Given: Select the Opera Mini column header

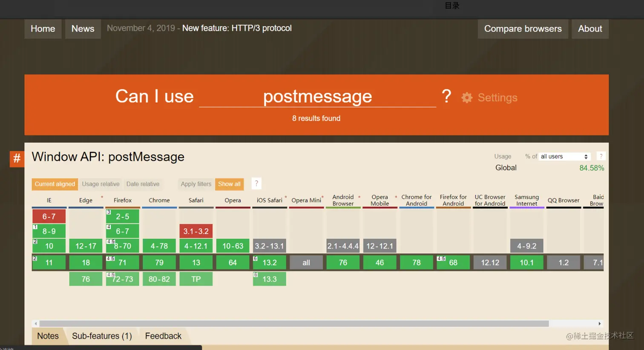Looking at the screenshot, I should coord(306,200).
